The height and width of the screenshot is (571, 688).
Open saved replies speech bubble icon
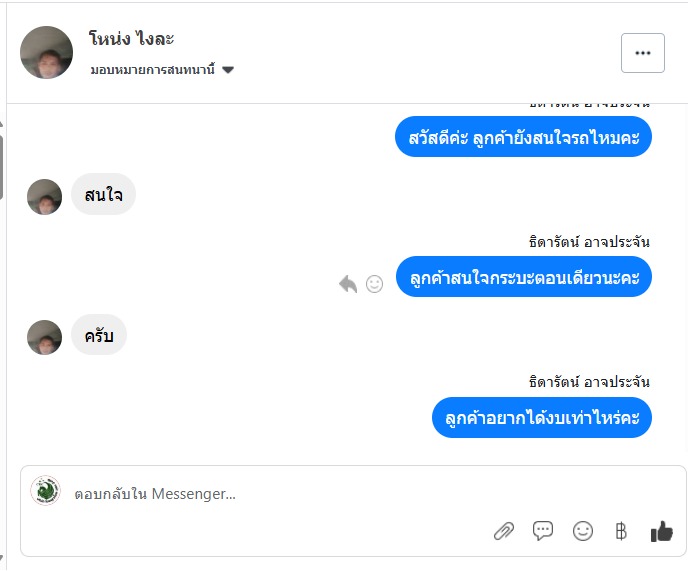point(543,531)
